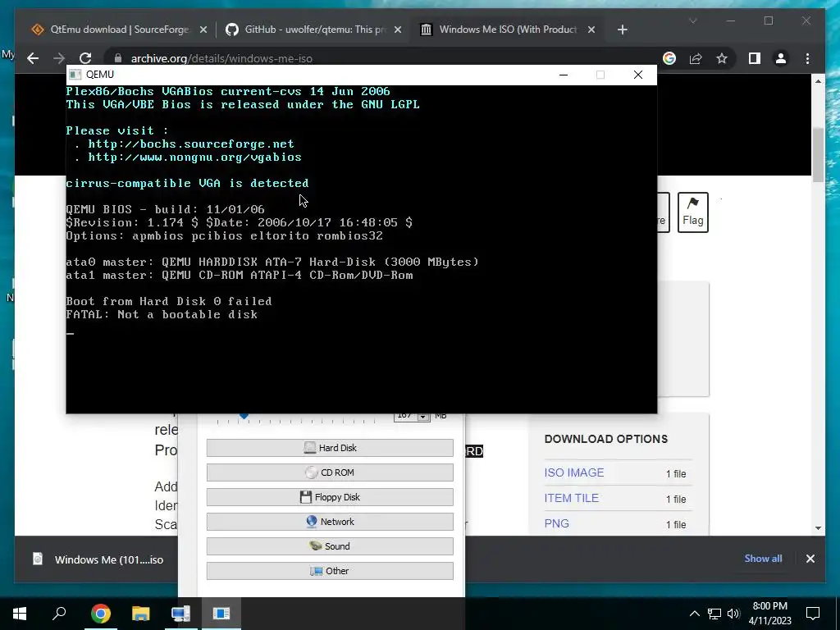Viewport: 840px width, 630px height.
Task: View site information padlock icon
Action: [x=118, y=58]
